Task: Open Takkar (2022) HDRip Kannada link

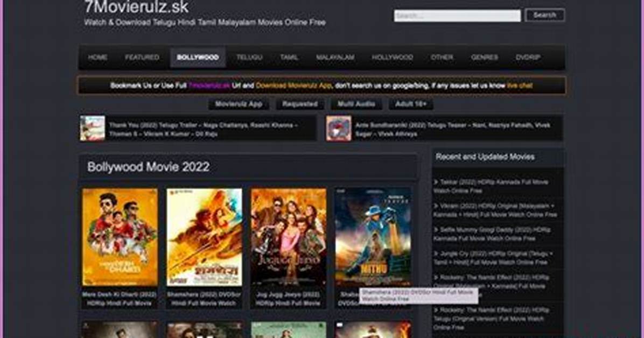Action: coord(491,186)
